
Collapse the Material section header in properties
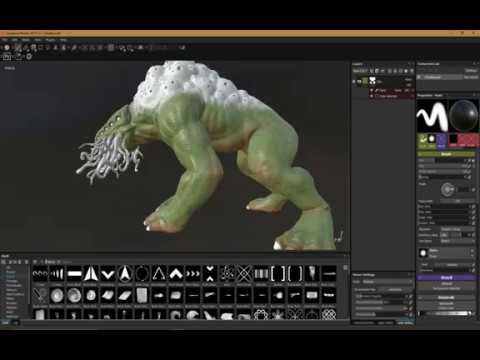tap(446, 297)
